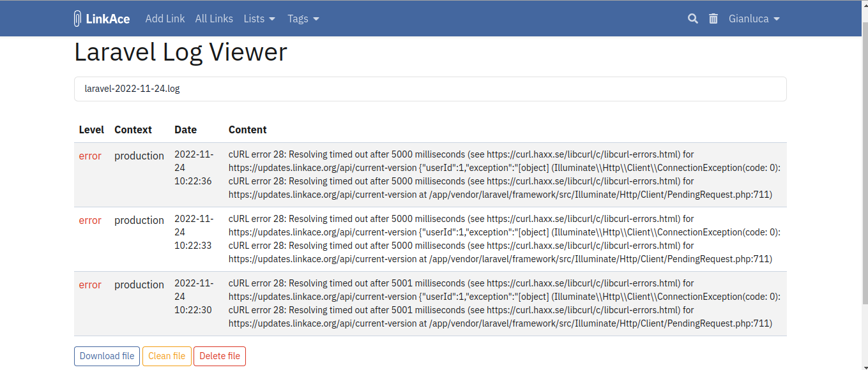Go to All Links
The image size is (868, 370).
click(x=214, y=18)
